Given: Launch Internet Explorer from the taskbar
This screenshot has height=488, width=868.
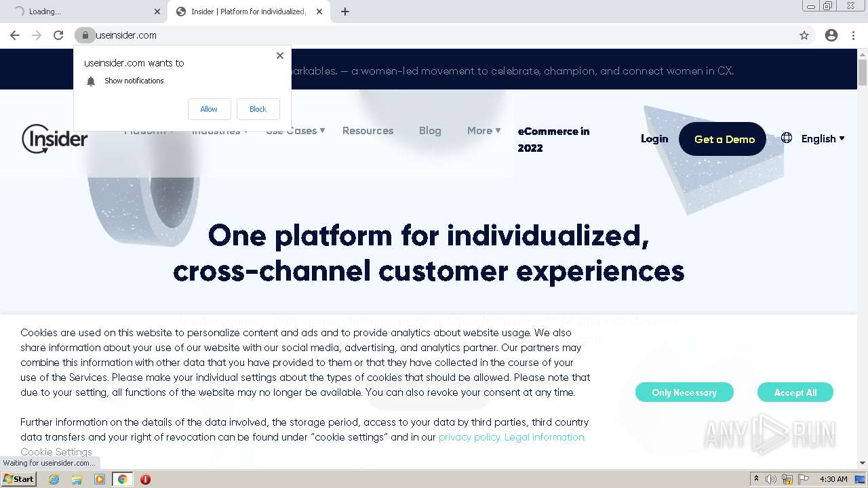Looking at the screenshot, I should coord(54,479).
